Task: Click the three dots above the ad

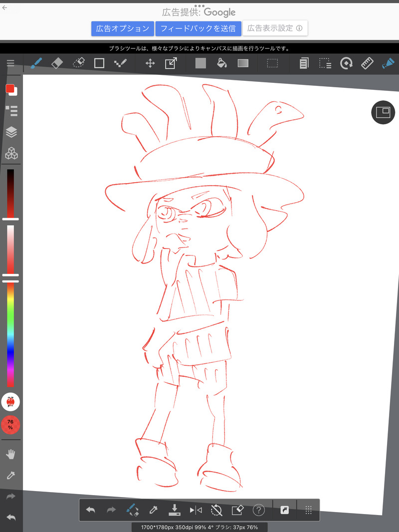Action: (199, 6)
